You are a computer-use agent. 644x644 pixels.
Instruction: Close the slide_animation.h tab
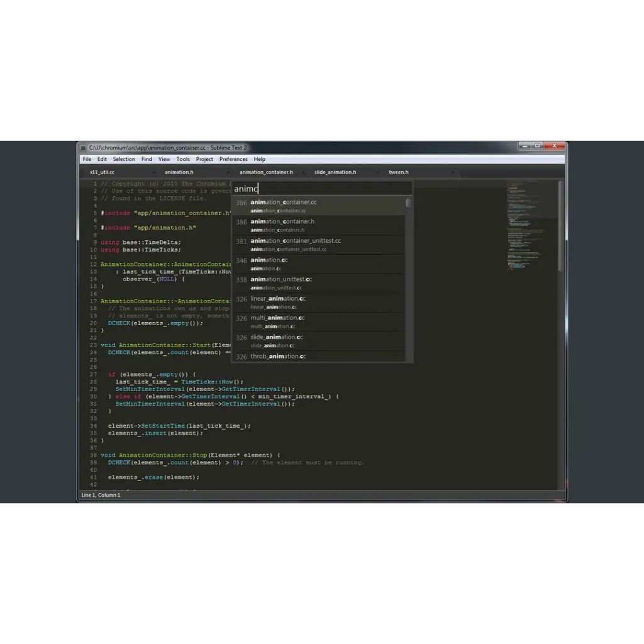point(377,172)
